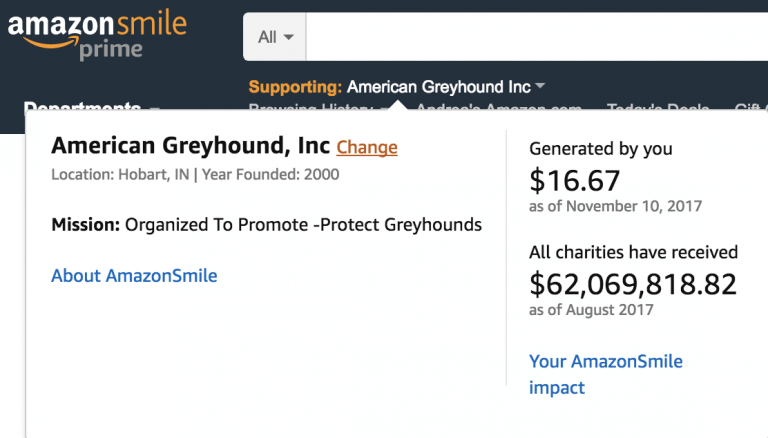Click the Location and Year Founded line
Viewport: 768px width, 438px height.
(x=195, y=174)
